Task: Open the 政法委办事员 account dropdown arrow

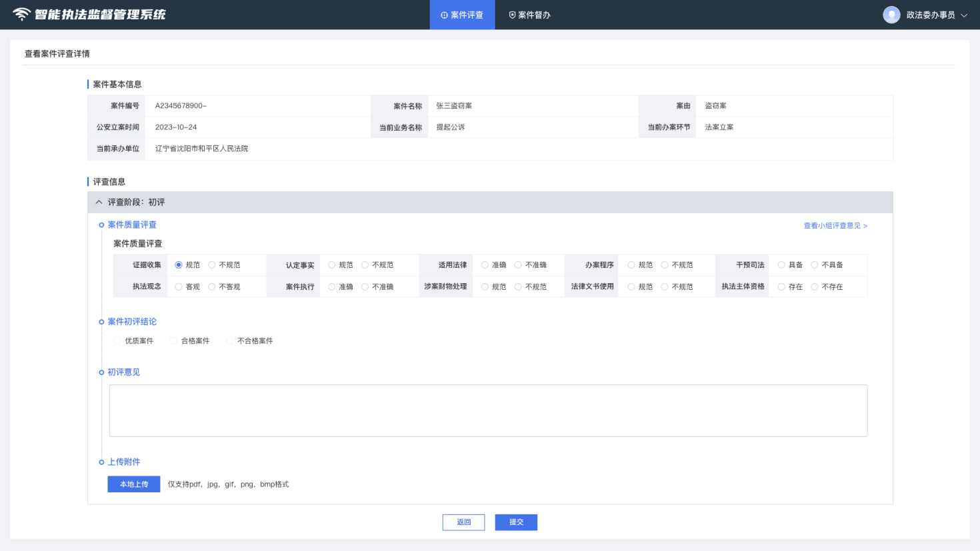Action: click(x=964, y=15)
